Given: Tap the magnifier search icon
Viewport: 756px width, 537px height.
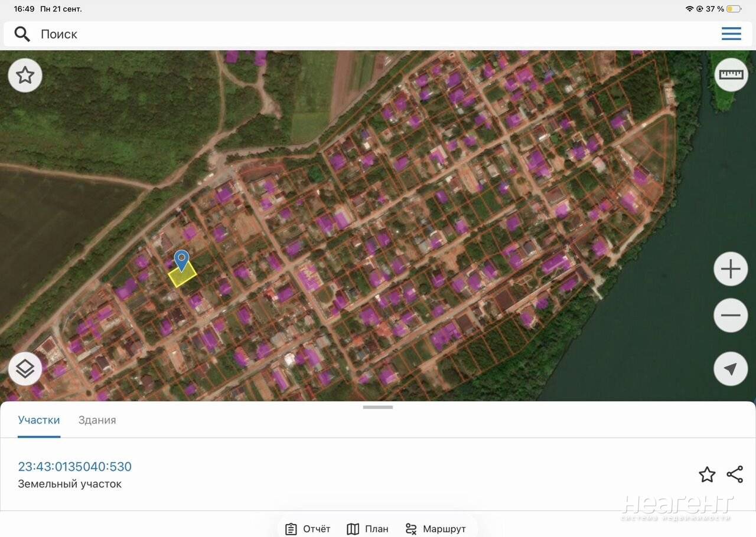Looking at the screenshot, I should (x=22, y=34).
